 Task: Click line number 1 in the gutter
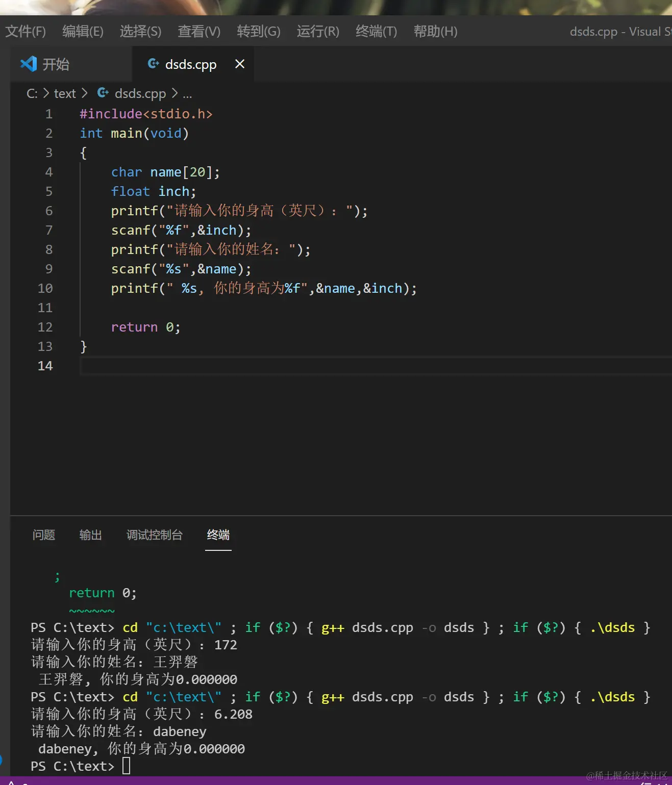tap(49, 114)
